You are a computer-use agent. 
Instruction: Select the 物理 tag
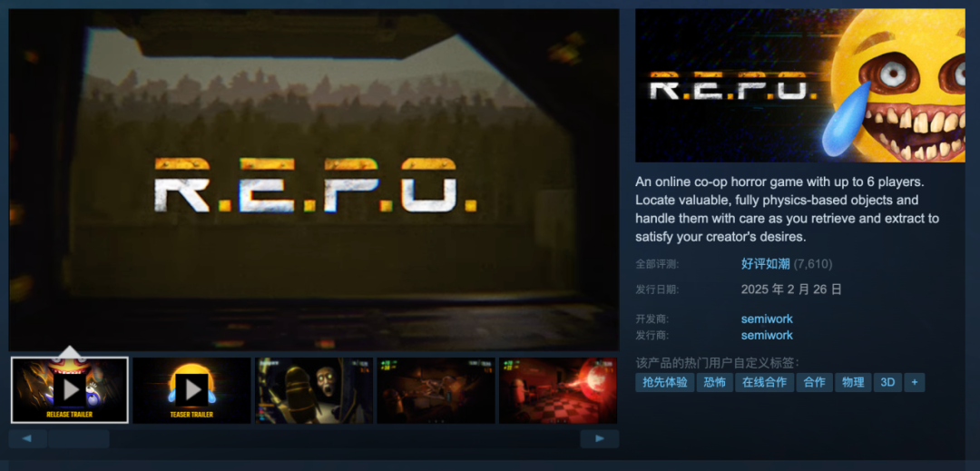coord(853,382)
